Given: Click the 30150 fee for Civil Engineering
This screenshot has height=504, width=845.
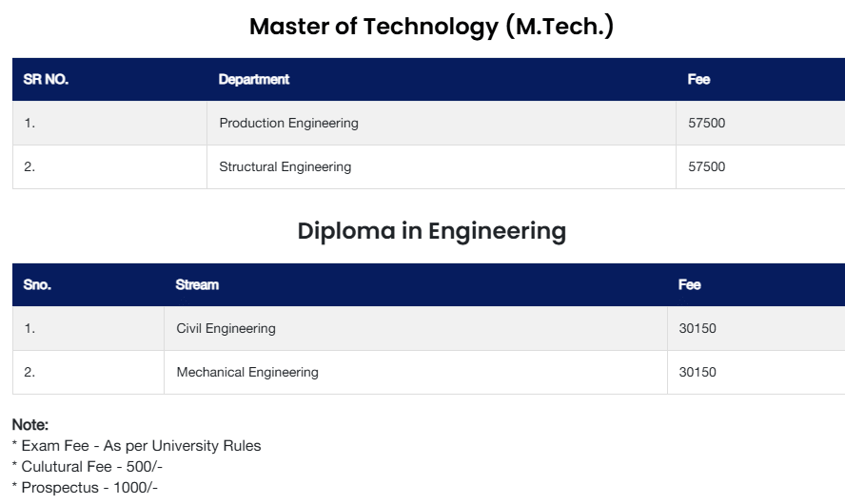Looking at the screenshot, I should (x=698, y=329).
